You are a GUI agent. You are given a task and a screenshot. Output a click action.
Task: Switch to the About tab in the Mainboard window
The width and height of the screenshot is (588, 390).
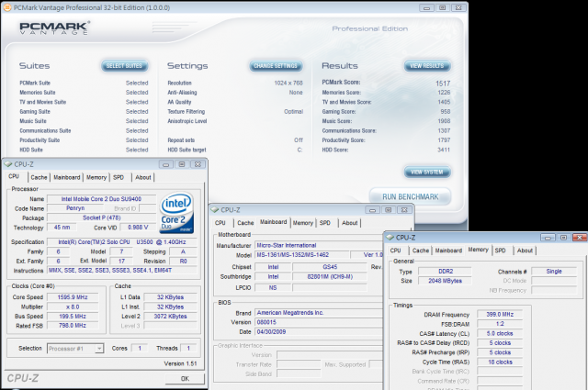[x=349, y=223]
